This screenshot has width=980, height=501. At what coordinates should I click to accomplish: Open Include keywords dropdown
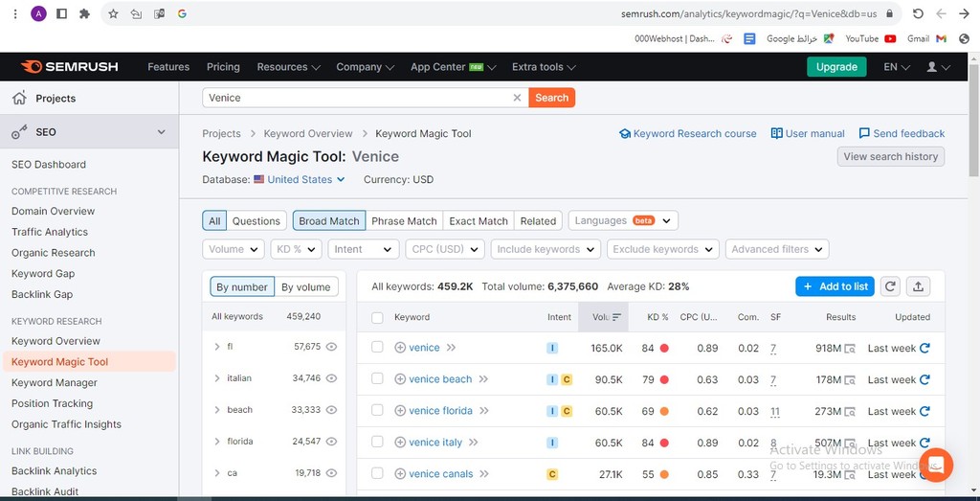tap(546, 249)
